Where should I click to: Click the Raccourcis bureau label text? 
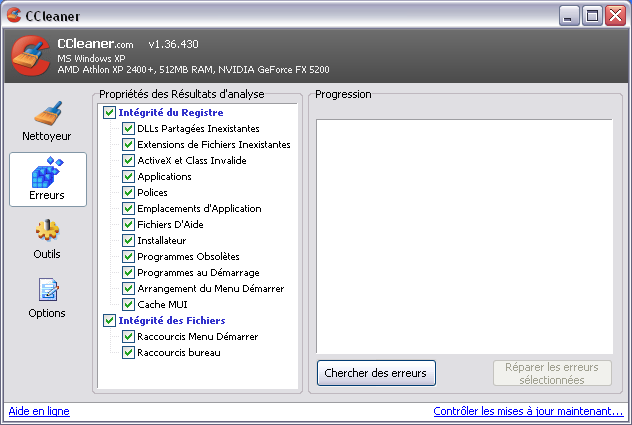179,353
